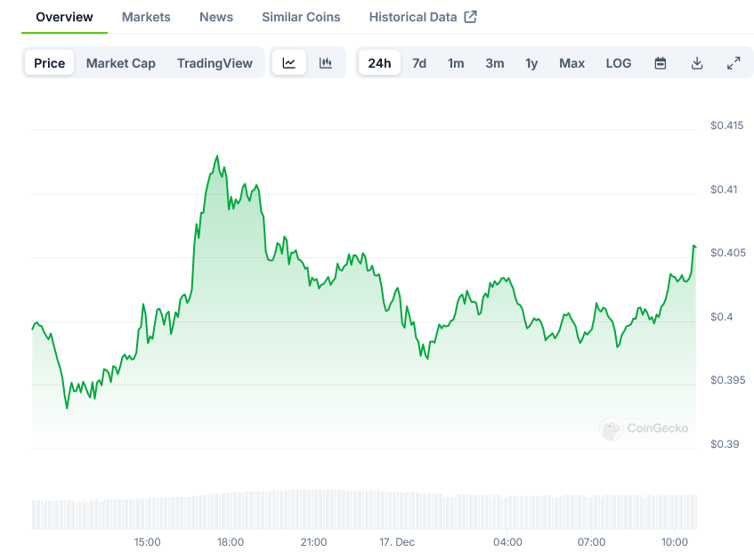Download the chart data
754x560 pixels.
pyautogui.click(x=697, y=63)
